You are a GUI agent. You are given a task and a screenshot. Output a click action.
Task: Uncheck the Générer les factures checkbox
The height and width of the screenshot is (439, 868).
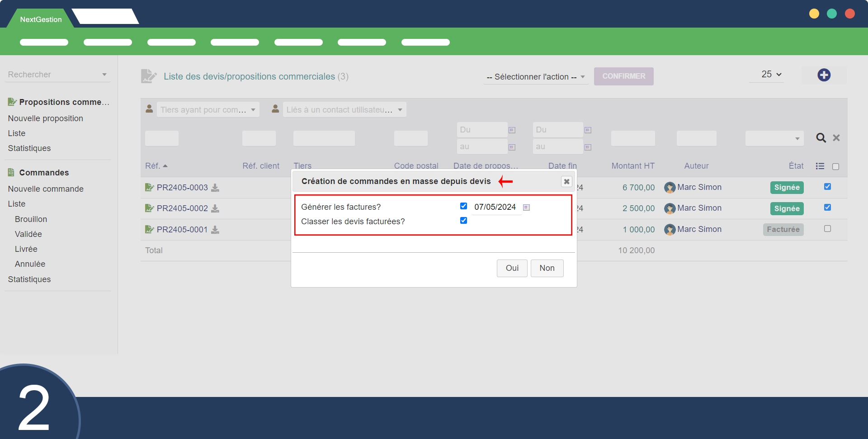point(463,206)
